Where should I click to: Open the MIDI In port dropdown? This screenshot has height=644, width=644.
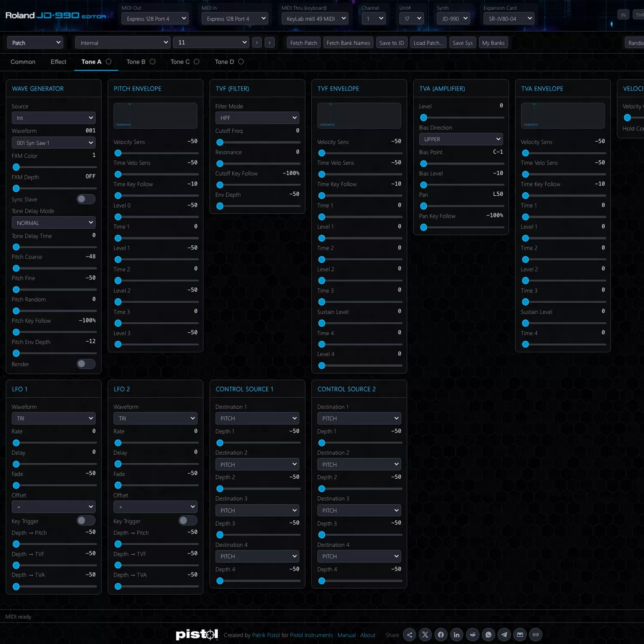click(x=235, y=18)
